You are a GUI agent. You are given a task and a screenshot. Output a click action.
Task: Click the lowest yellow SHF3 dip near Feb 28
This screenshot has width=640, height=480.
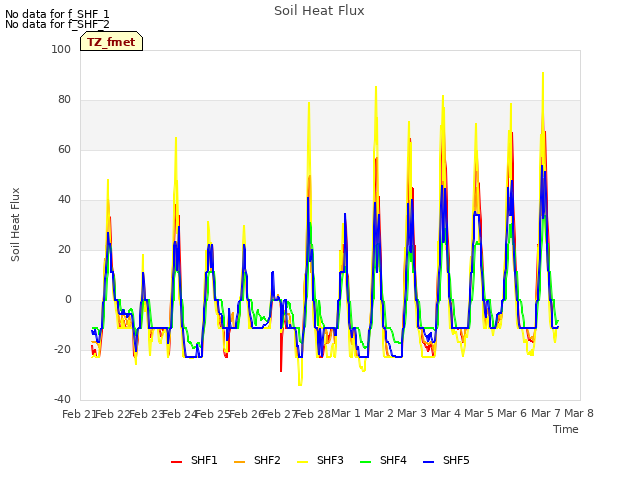[x=300, y=384]
